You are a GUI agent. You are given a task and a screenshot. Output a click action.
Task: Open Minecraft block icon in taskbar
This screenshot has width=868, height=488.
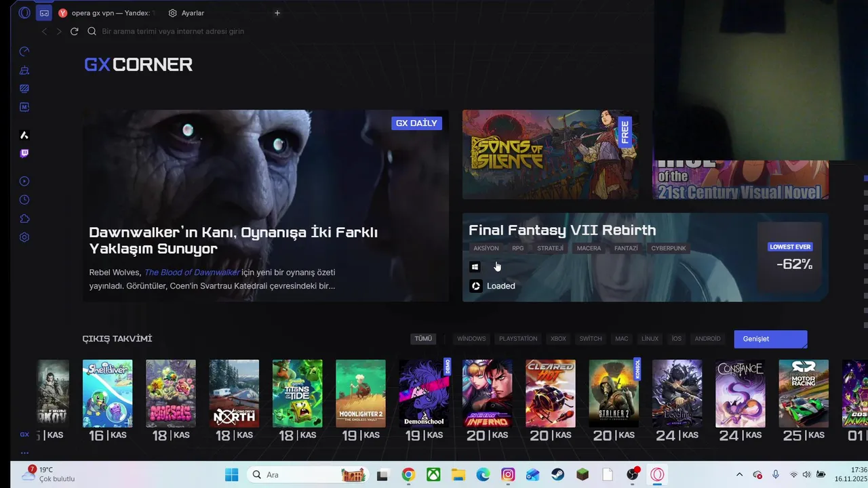(583, 474)
